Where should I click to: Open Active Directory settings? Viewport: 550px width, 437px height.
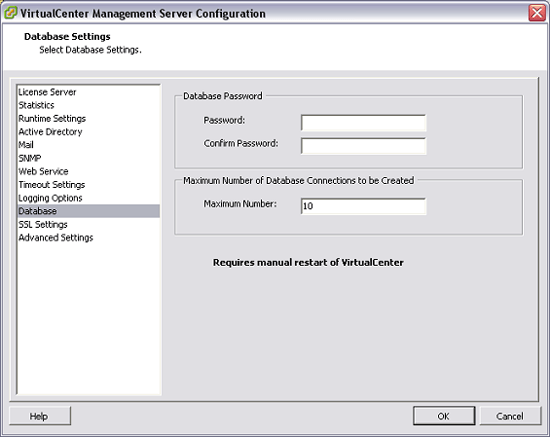coord(50,132)
